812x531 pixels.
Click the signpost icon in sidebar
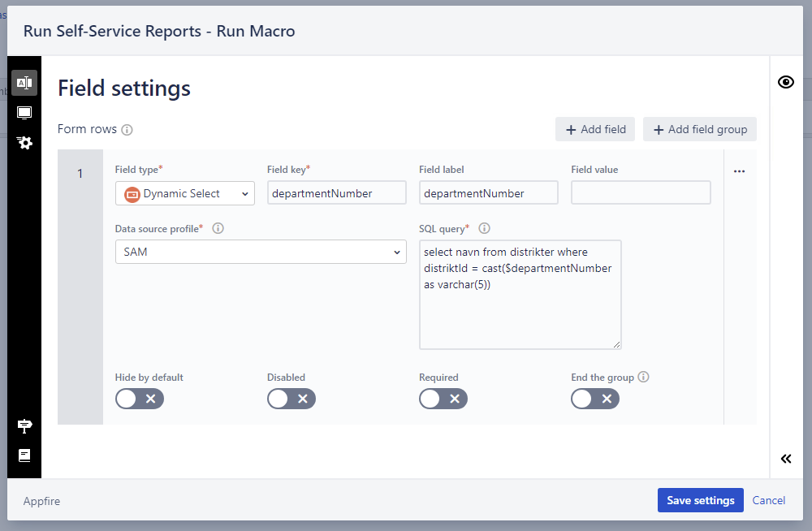24,425
